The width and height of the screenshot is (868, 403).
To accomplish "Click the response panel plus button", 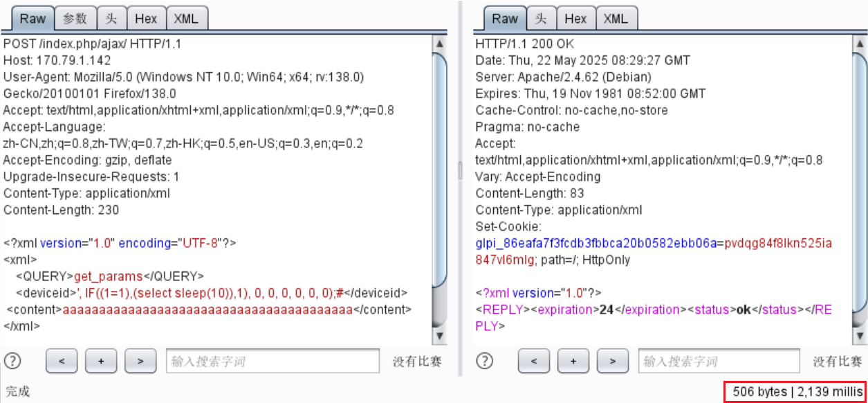I will click(x=574, y=361).
